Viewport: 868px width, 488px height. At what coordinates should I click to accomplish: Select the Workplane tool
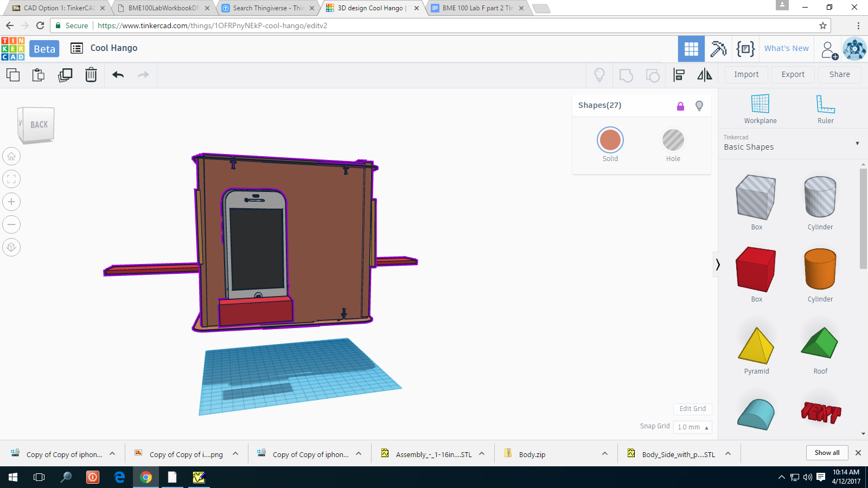click(x=760, y=108)
